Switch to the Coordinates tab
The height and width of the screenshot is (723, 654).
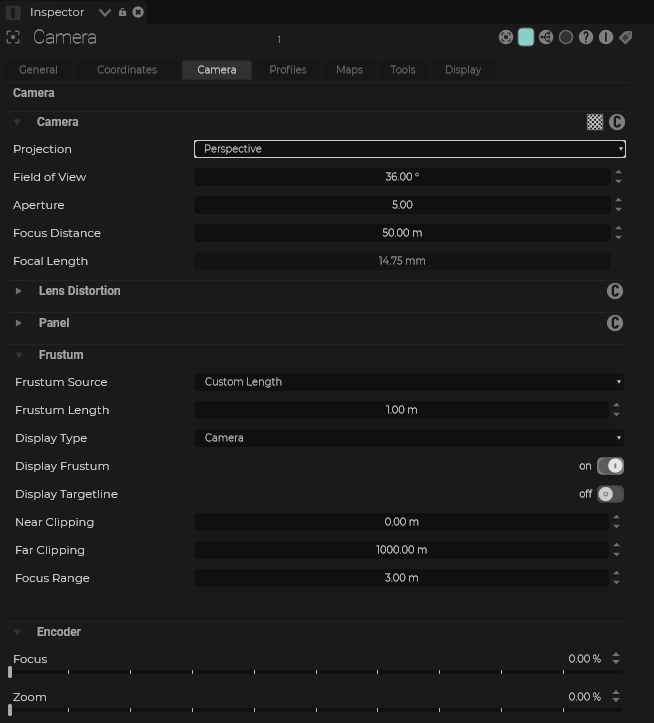[127, 70]
